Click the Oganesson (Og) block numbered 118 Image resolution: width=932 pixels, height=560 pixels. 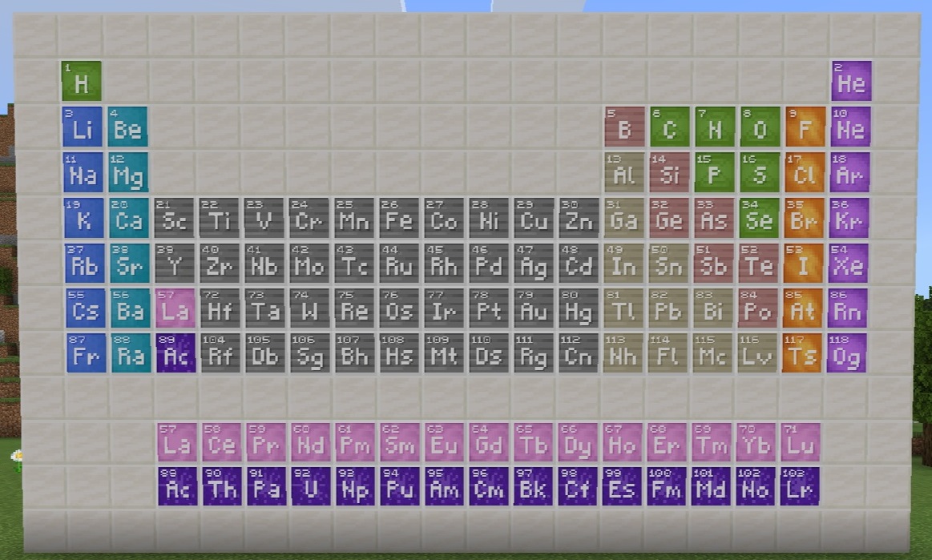click(x=847, y=353)
